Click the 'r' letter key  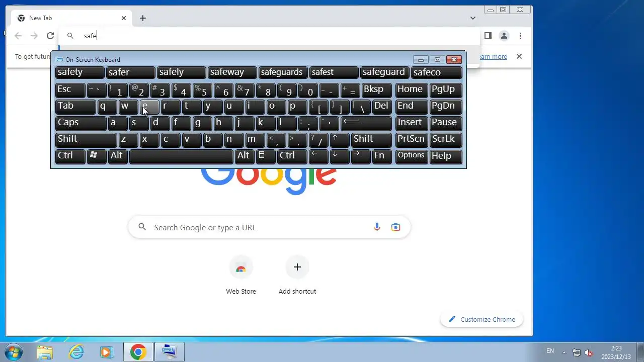click(171, 107)
